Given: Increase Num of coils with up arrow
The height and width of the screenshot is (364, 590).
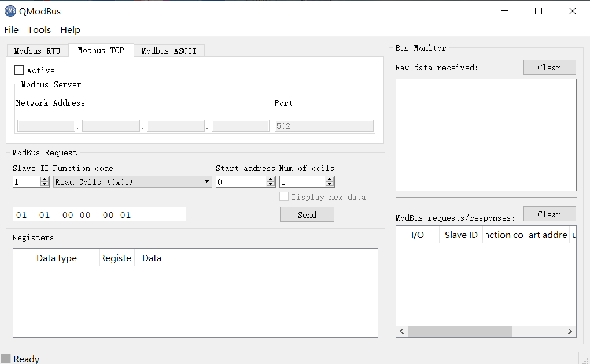Looking at the screenshot, I should click(330, 179).
